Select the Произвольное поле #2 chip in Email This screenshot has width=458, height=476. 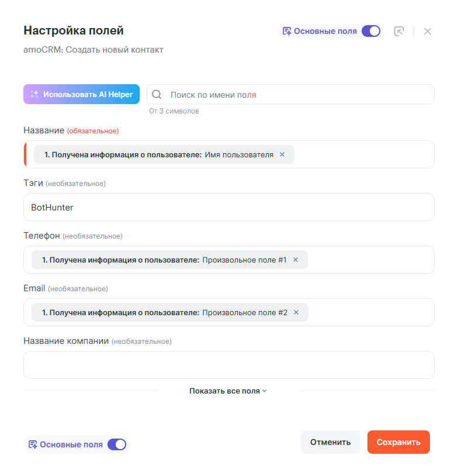[x=164, y=312]
